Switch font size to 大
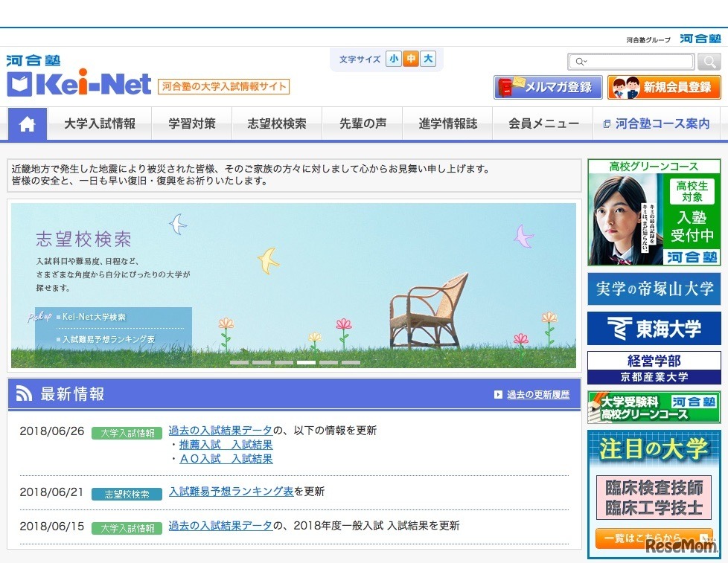Screen dimensions: 728x563 [428, 59]
